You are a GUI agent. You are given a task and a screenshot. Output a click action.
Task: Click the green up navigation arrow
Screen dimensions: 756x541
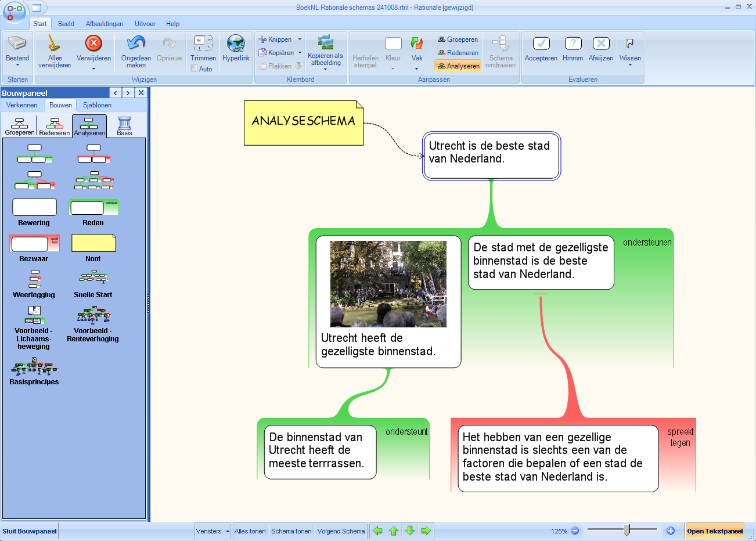pyautogui.click(x=394, y=531)
